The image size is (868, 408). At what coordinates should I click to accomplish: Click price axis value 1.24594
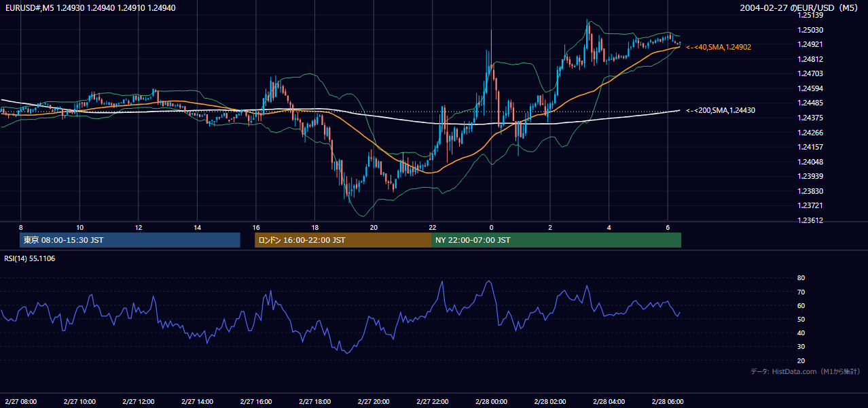click(810, 88)
